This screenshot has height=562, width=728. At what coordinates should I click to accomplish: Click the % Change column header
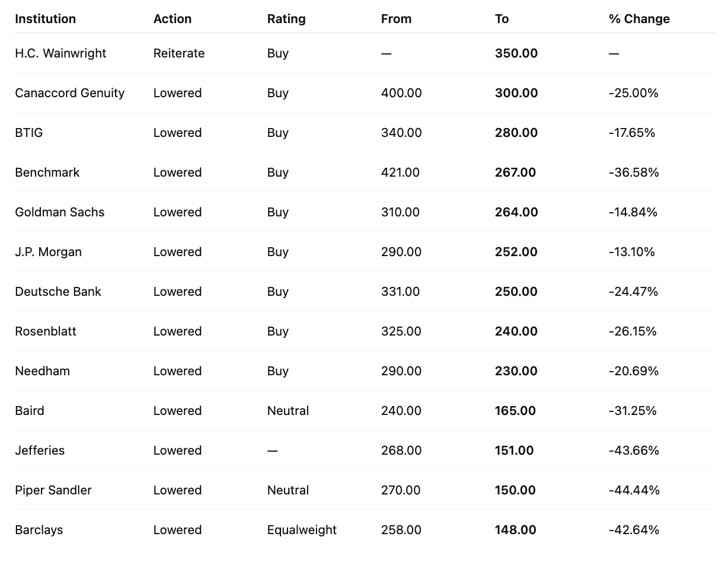(639, 19)
